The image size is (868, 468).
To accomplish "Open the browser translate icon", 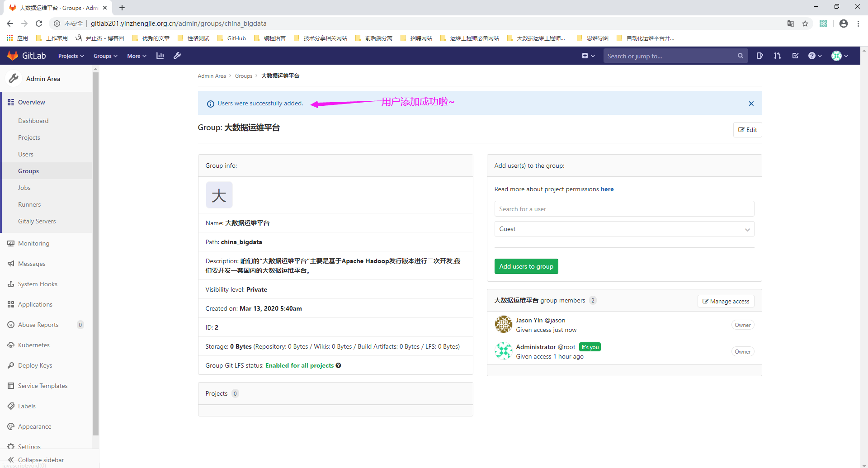I will point(791,24).
